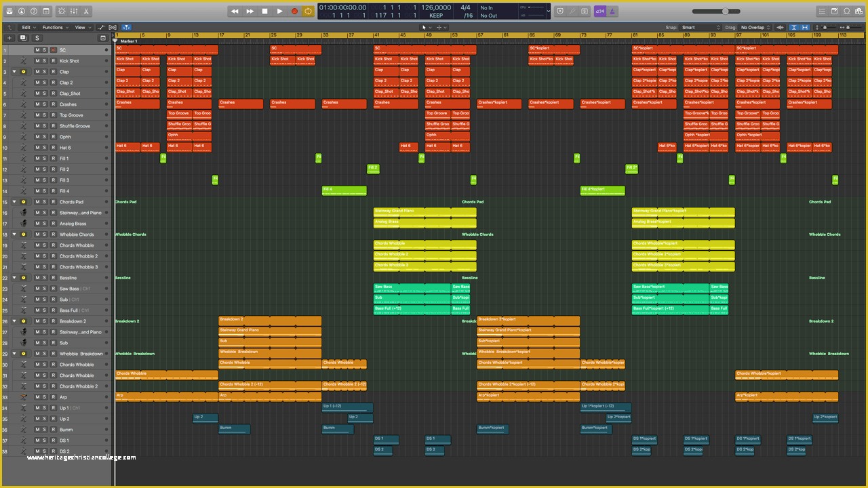Image resolution: width=868 pixels, height=488 pixels.
Task: Open the View menu
Action: [82, 28]
